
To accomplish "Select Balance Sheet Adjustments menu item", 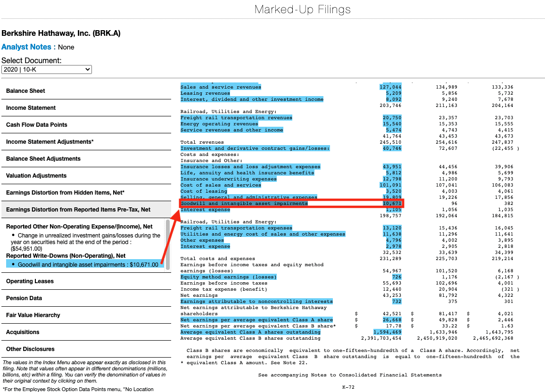I will click(86, 159).
